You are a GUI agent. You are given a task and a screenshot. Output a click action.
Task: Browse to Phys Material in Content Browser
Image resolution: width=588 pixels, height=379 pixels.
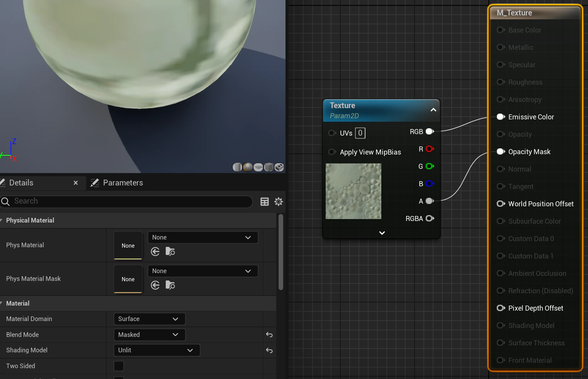coord(170,252)
